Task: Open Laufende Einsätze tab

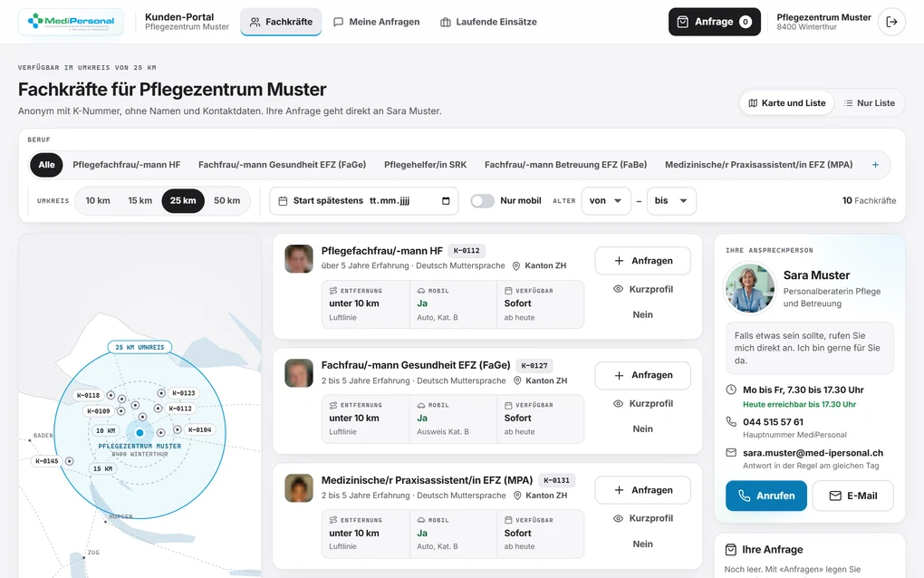Action: (488, 22)
